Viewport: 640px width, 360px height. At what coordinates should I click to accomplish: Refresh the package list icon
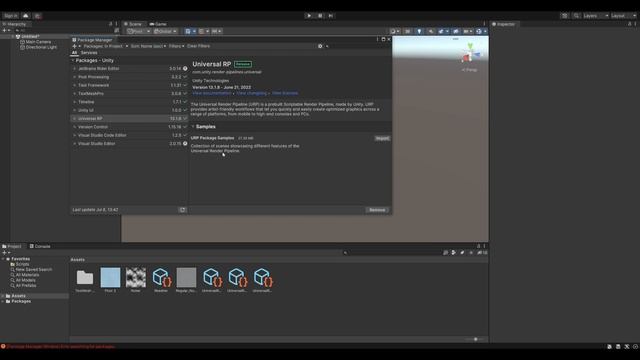pyautogui.click(x=182, y=210)
